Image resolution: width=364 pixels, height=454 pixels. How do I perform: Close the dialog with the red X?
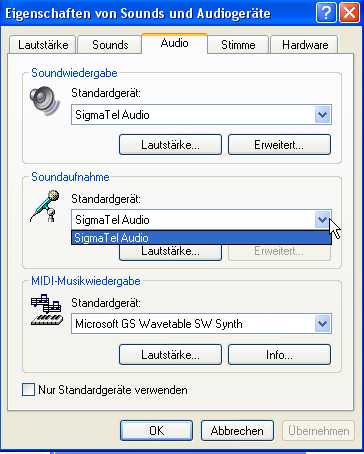click(349, 14)
